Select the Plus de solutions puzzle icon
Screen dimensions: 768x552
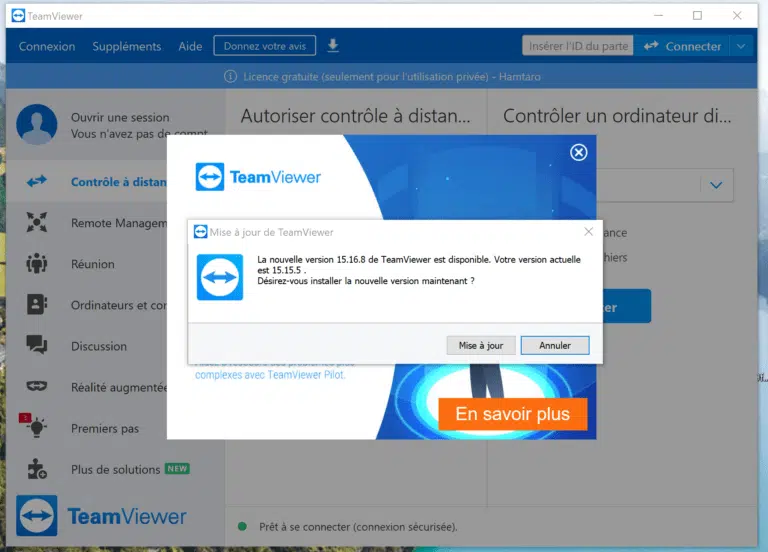click(37, 469)
